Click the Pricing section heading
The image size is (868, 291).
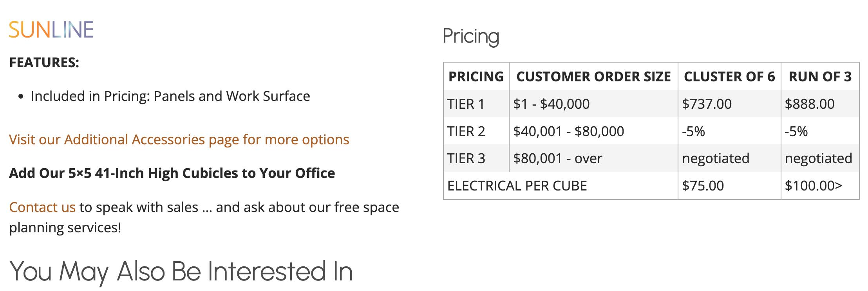471,36
